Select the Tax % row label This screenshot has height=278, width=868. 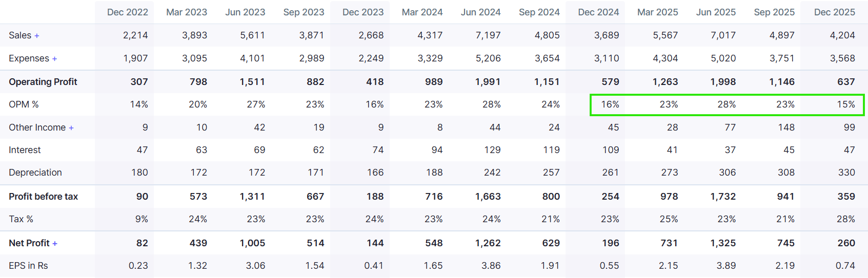click(21, 219)
